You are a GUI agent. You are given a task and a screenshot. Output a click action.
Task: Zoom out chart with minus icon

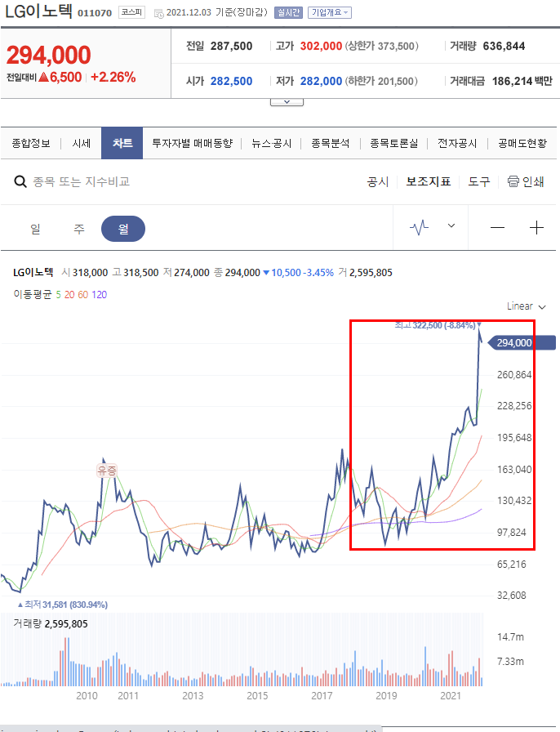tap(497, 228)
